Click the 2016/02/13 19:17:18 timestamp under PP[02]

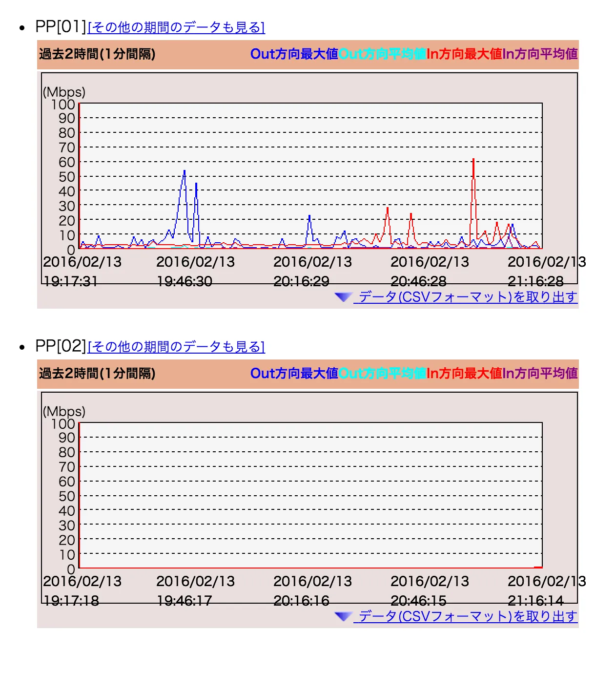(79, 590)
